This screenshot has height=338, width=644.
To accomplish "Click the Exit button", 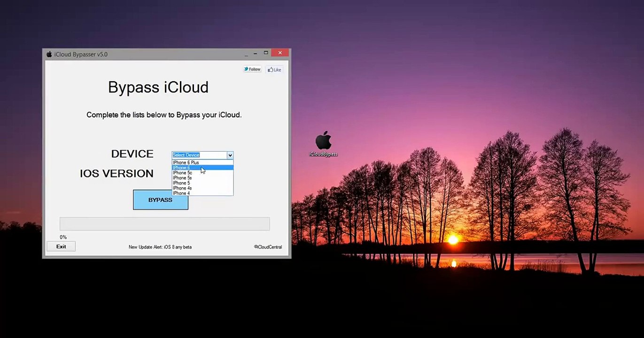I will pyautogui.click(x=61, y=246).
